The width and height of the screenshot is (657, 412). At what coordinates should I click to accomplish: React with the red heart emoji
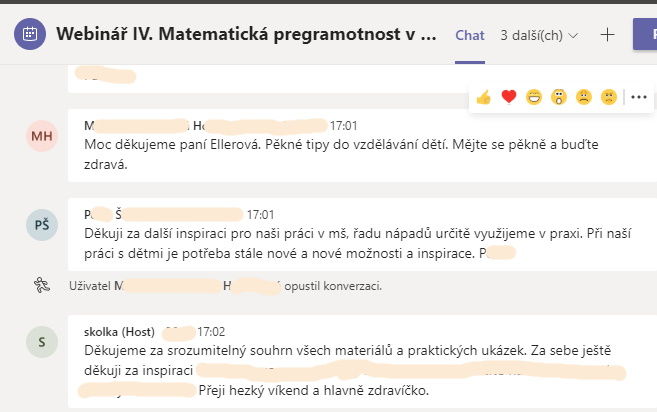(x=509, y=97)
